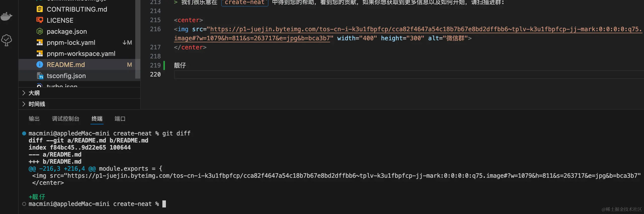Open pnpm-lock.yaml from the file tree

71,43
